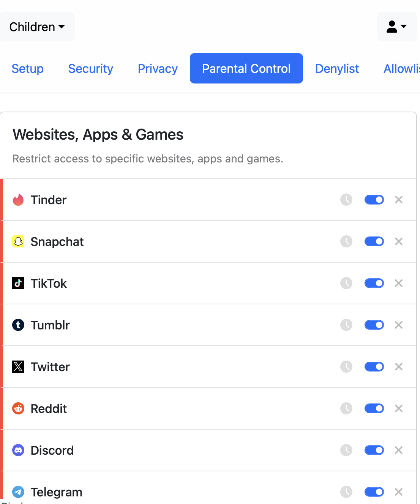Click the Twitter entry label
This screenshot has height=504, width=420.
pos(50,367)
